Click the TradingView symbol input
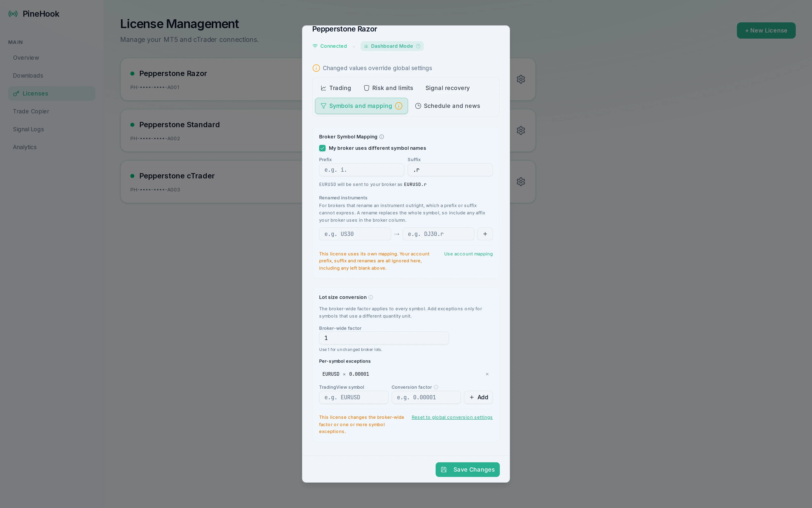The width and height of the screenshot is (812, 508). tap(353, 397)
